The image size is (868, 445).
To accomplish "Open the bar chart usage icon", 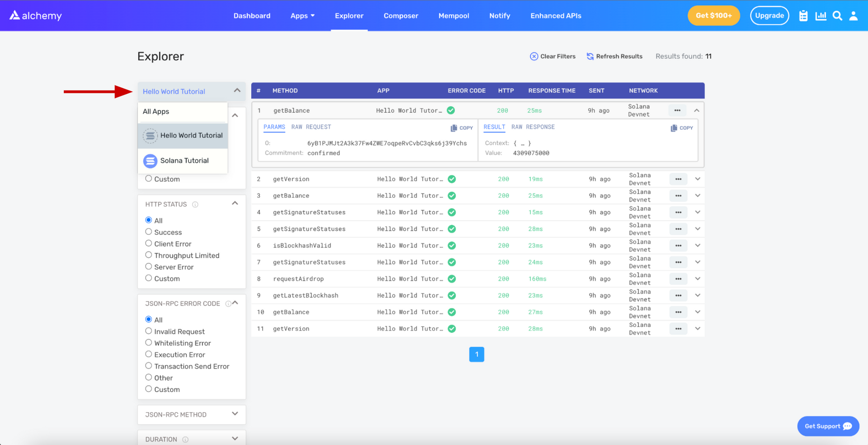I will tap(821, 16).
